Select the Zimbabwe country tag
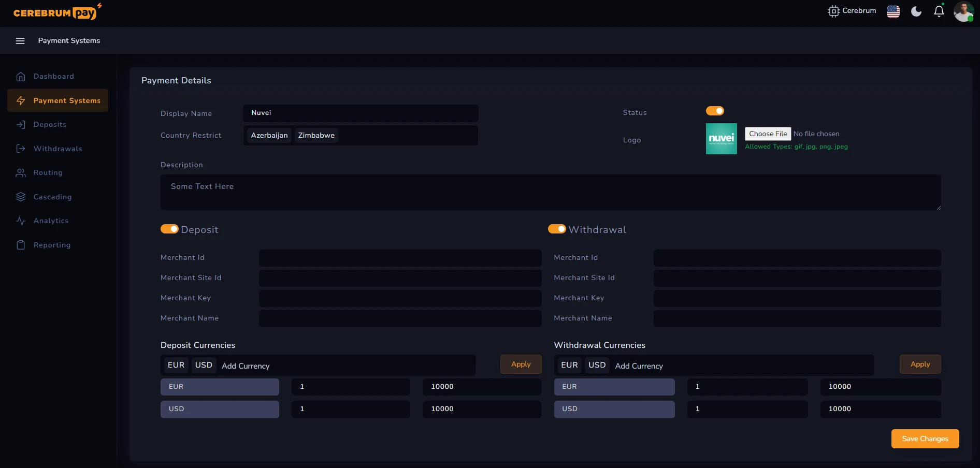The height and width of the screenshot is (468, 980). [316, 136]
